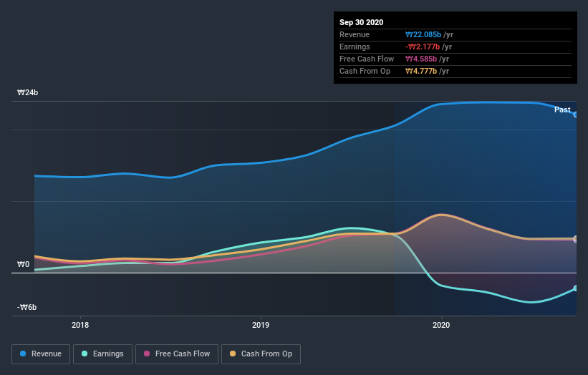Click the Sep 30 2020 tooltip date
Viewport: 588px width, 375px height.
tap(362, 22)
